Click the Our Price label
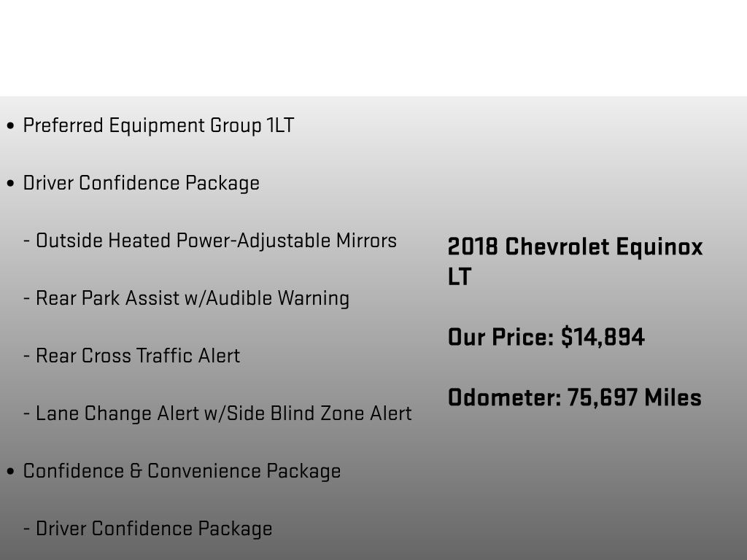 (x=501, y=338)
